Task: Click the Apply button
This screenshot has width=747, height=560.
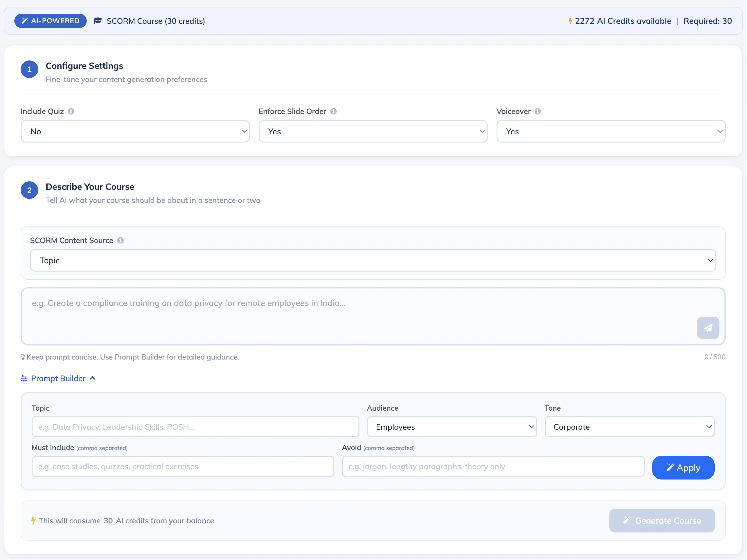Action: [x=683, y=468]
